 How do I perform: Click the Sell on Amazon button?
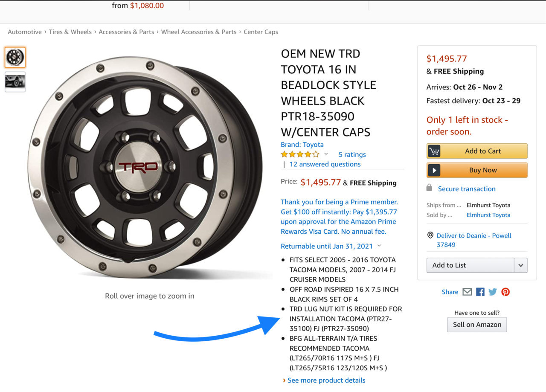tap(477, 325)
